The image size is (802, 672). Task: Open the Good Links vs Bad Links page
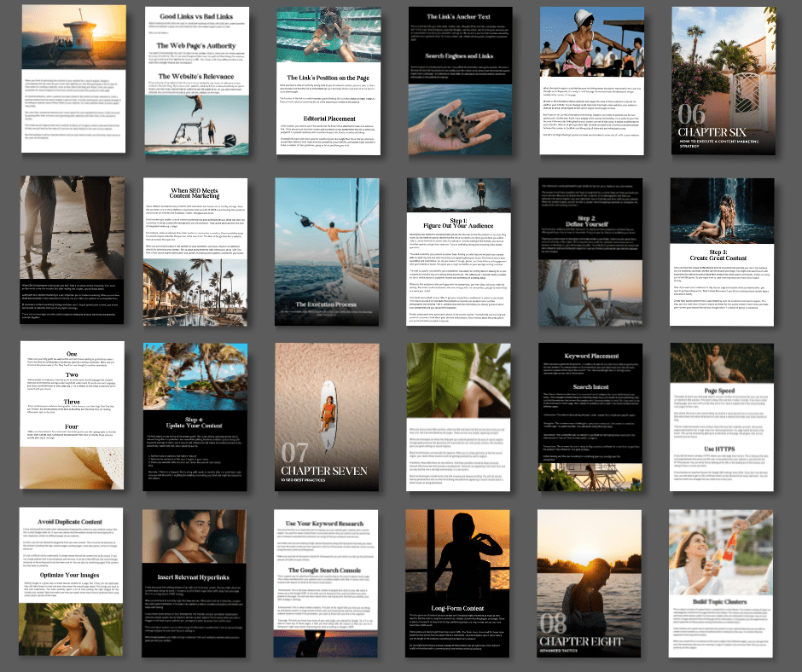click(x=195, y=80)
